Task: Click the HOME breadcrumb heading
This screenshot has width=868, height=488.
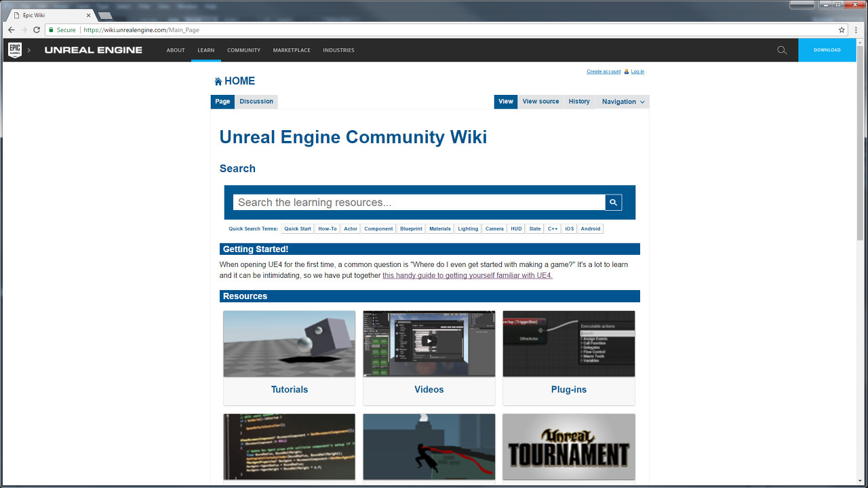Action: (x=239, y=81)
